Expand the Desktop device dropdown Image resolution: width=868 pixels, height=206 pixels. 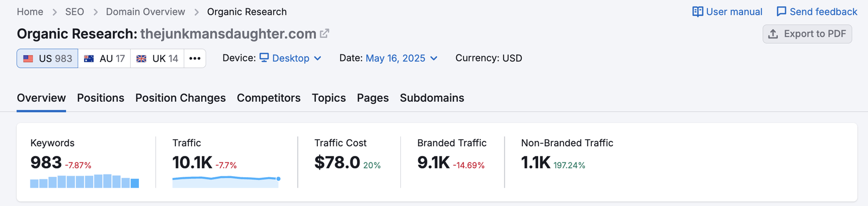(x=290, y=58)
